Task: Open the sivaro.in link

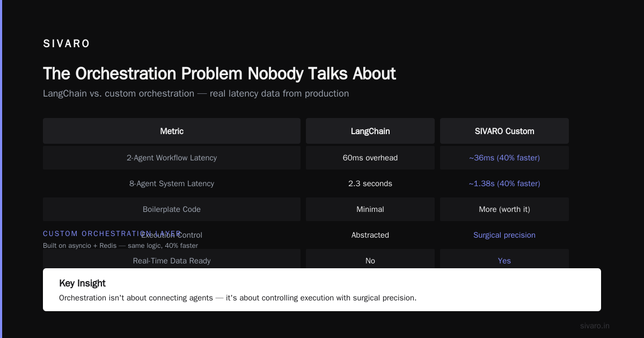Action: pos(595,326)
